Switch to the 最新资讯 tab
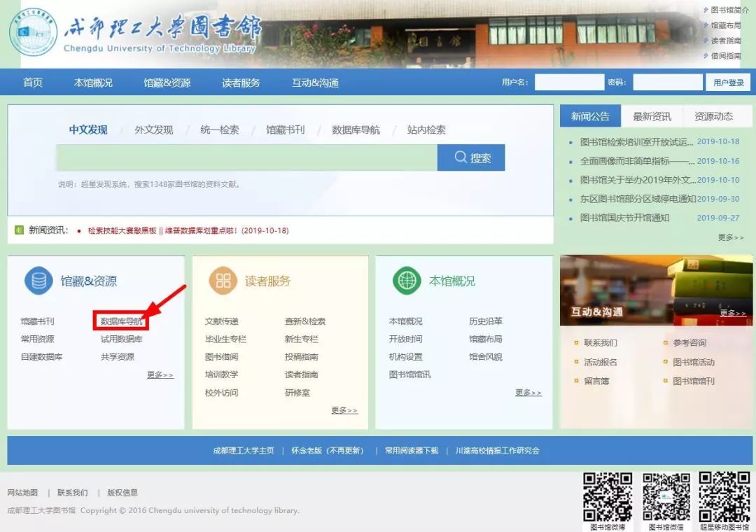Screen dimensions: 756x532 (x=652, y=116)
